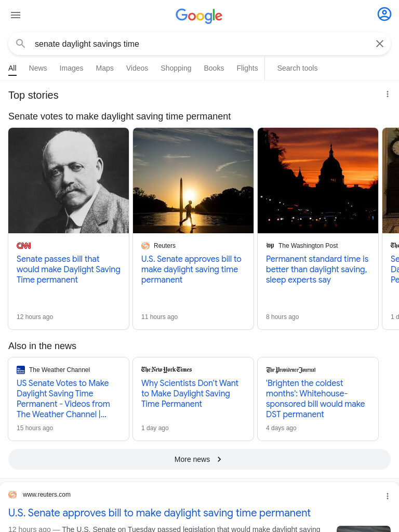This screenshot has width=399, height=532.
Task: Click Senate votes to make daylight heading
Action: [119, 116]
